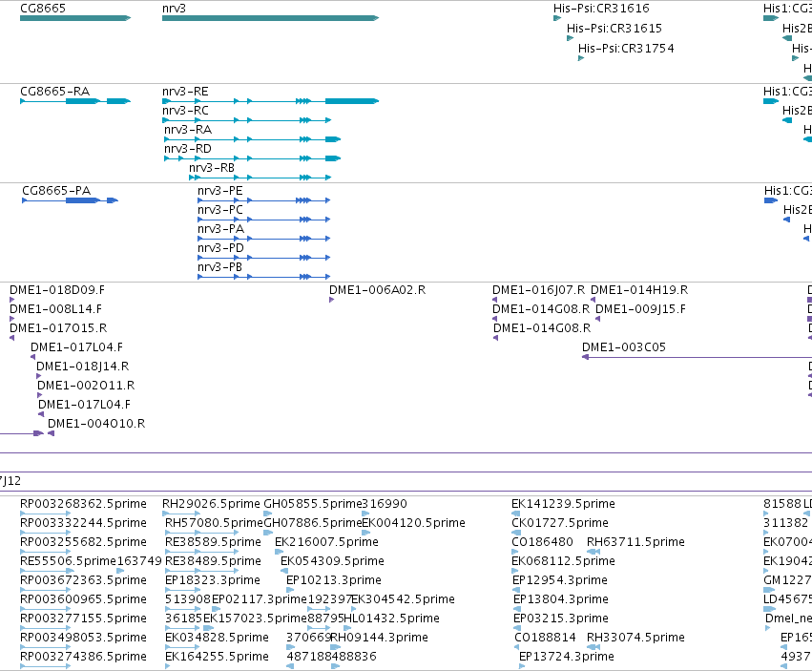Open the CG8665-PA protein label
This screenshot has width=812, height=671.
(56, 191)
